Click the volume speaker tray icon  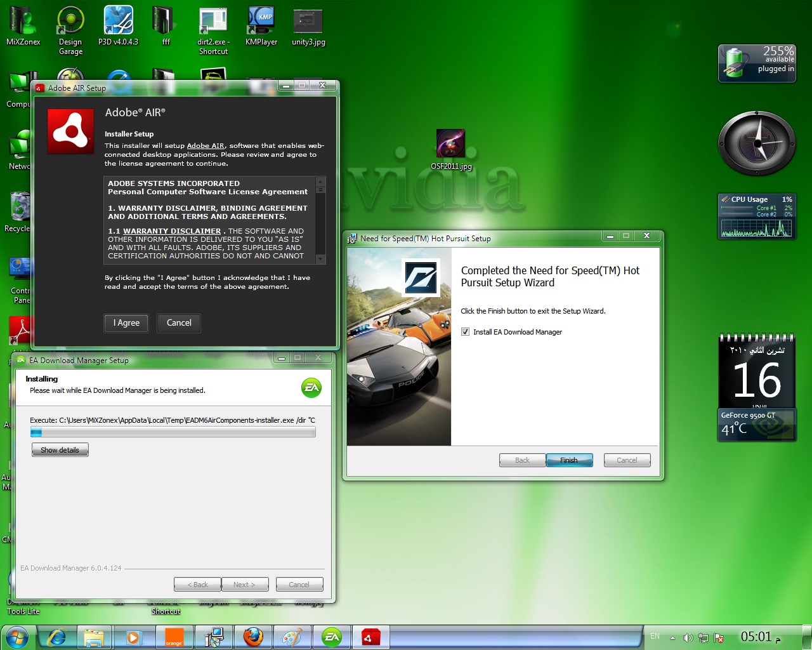pos(688,638)
